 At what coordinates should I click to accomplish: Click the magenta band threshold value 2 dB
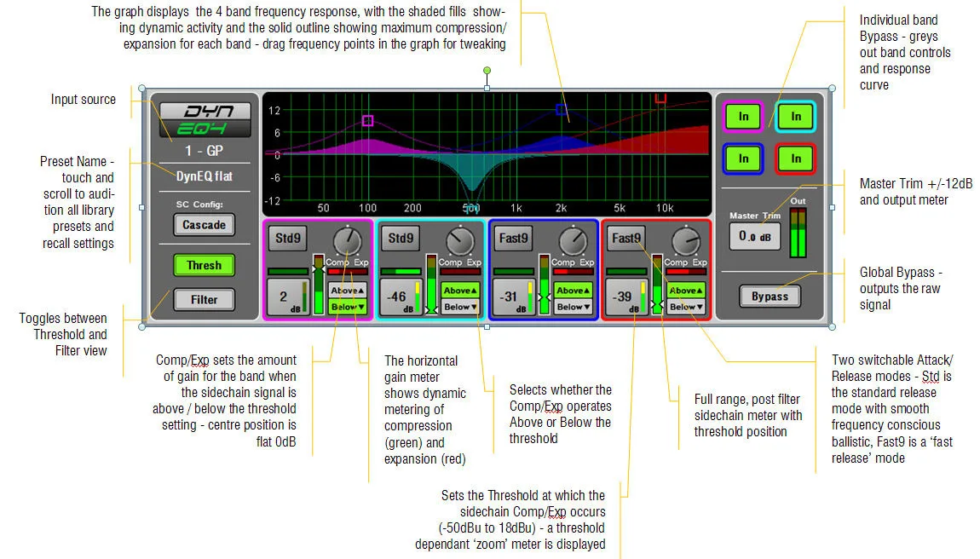click(288, 297)
